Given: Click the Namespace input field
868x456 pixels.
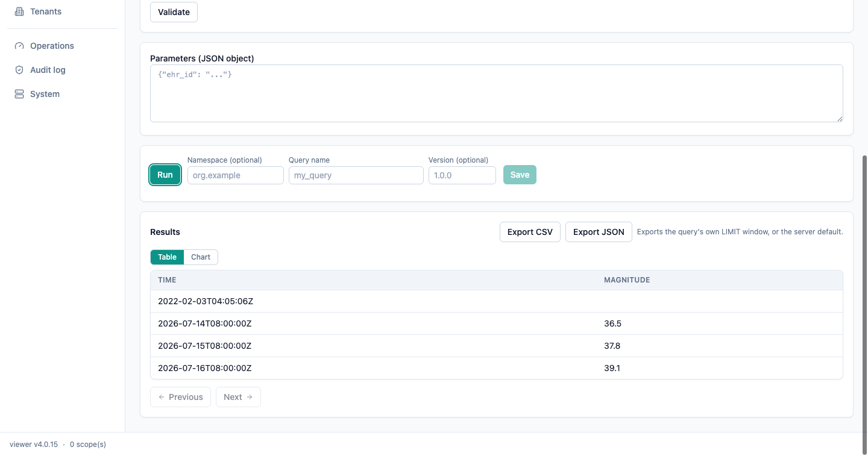Looking at the screenshot, I should point(235,175).
